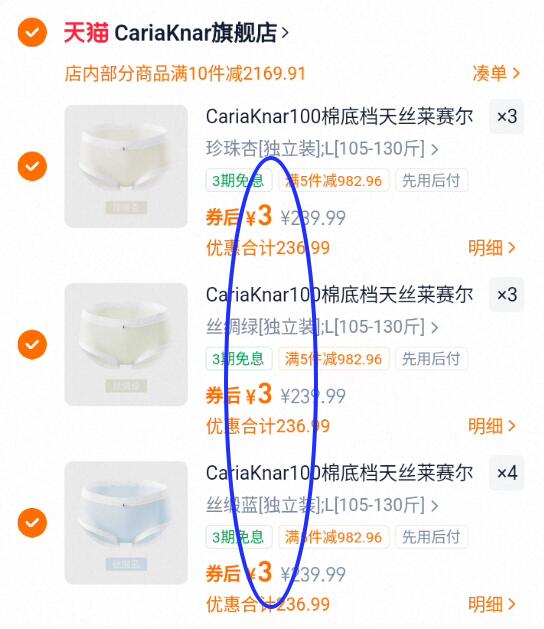Image resolution: width=544 pixels, height=629 pixels.
Task: Open the CariaKnar旗舰店 store page
Action: 201,32
